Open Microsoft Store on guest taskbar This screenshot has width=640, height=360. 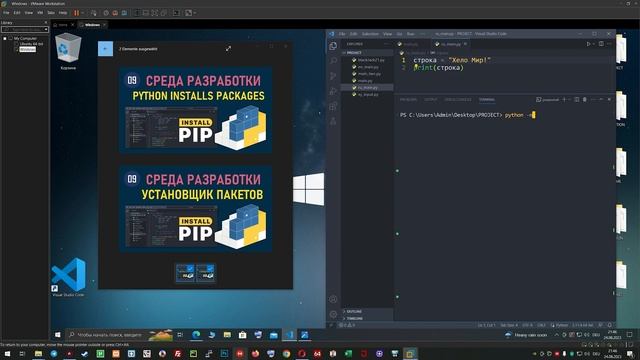(x=242, y=335)
